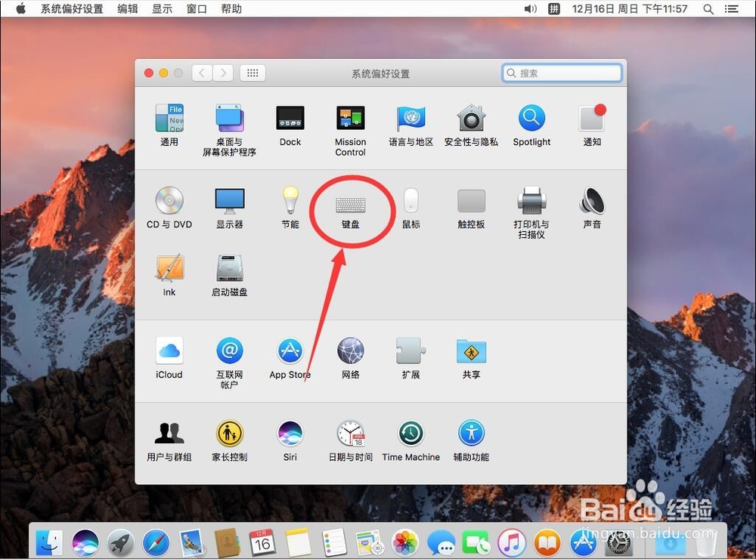Open the 编辑 menu

click(x=128, y=8)
